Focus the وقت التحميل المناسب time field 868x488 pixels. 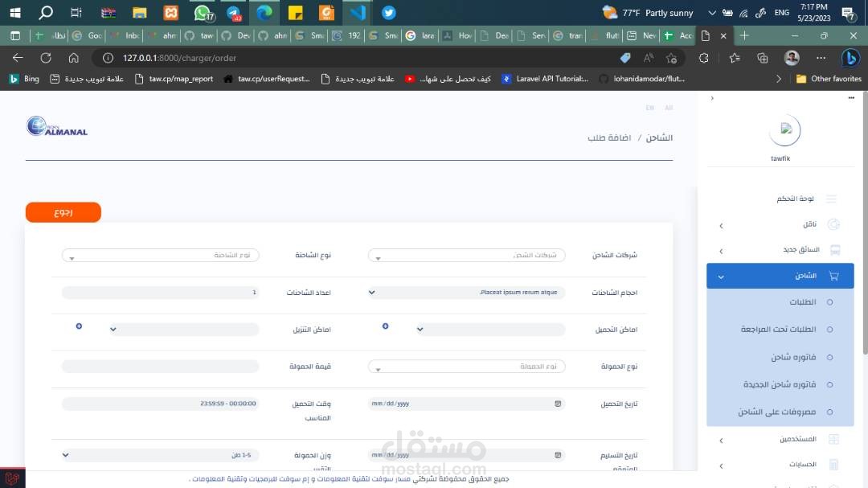[160, 404]
